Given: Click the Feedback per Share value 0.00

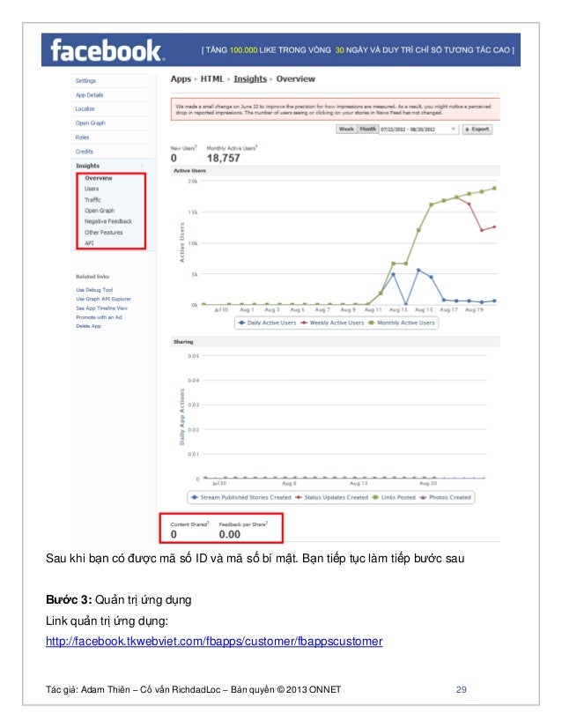Looking at the screenshot, I should pos(230,534).
